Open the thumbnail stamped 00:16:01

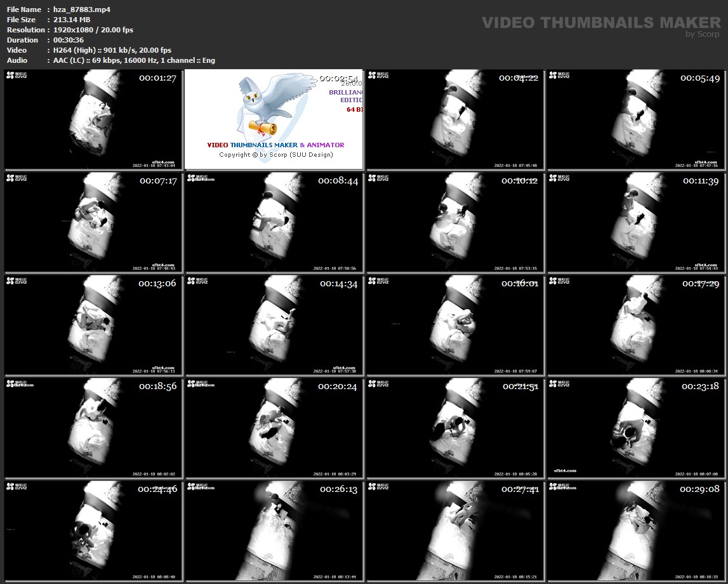pos(455,325)
